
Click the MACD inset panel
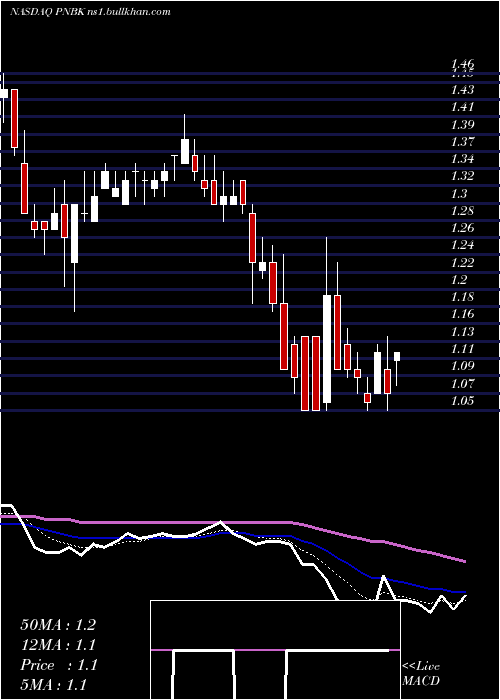275,650
